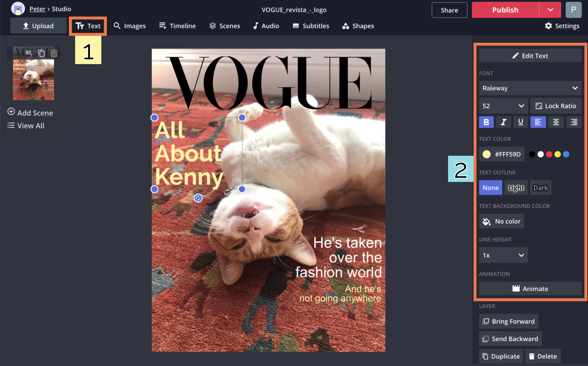Click the Share button

[449, 10]
